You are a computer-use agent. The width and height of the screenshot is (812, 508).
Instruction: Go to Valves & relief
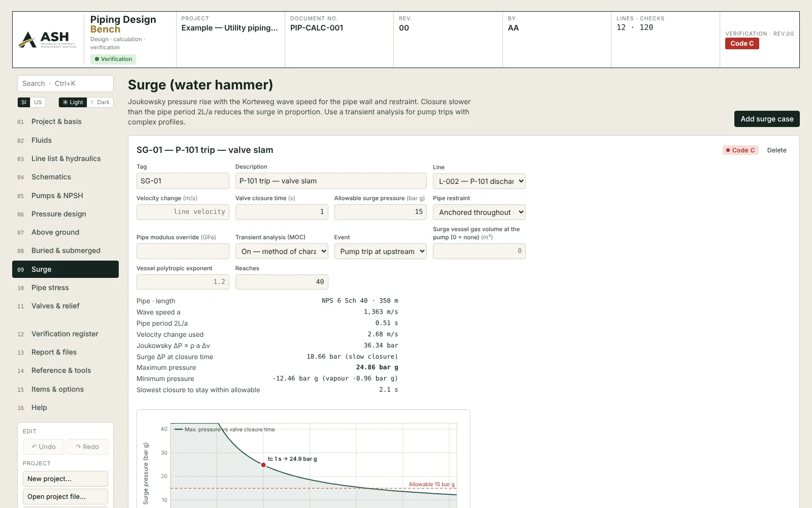point(65,306)
